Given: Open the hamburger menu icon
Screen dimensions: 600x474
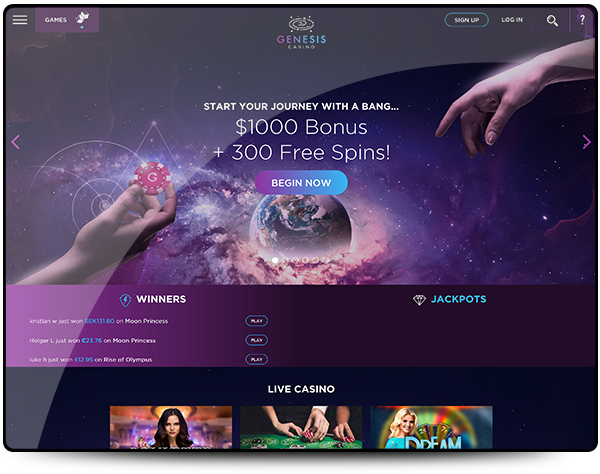Looking at the screenshot, I should [20, 20].
